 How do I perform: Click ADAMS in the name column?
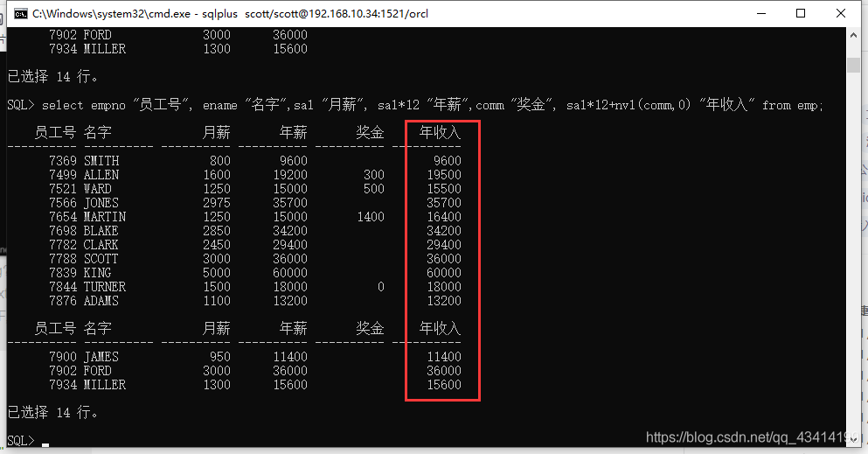point(101,301)
